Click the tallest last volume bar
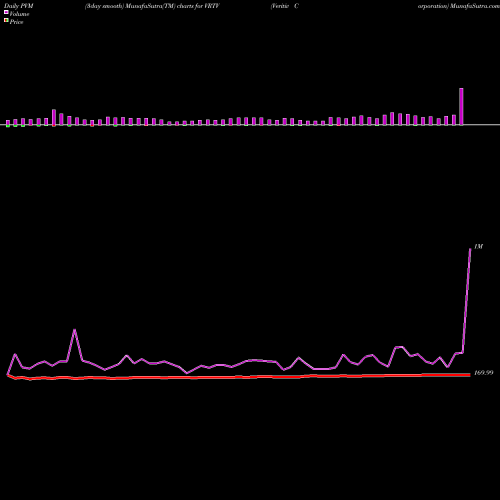The height and width of the screenshot is (500, 500). pyautogui.click(x=461, y=107)
